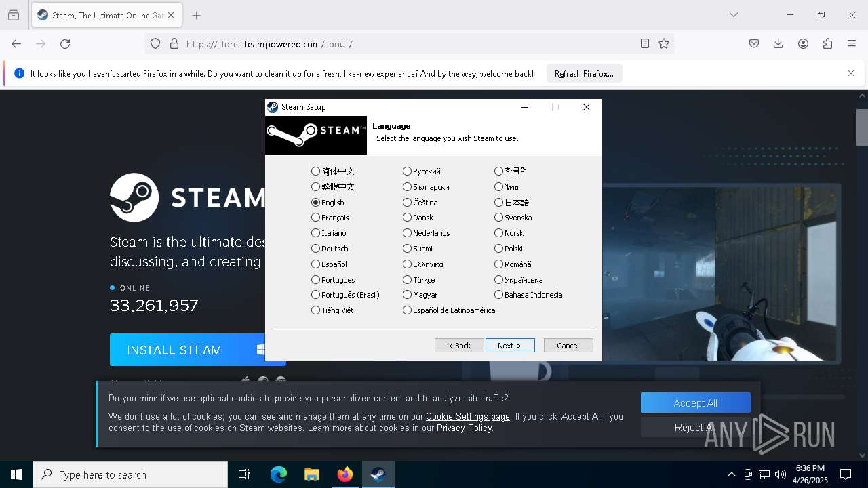Choose Čeština radio button

pyautogui.click(x=420, y=203)
